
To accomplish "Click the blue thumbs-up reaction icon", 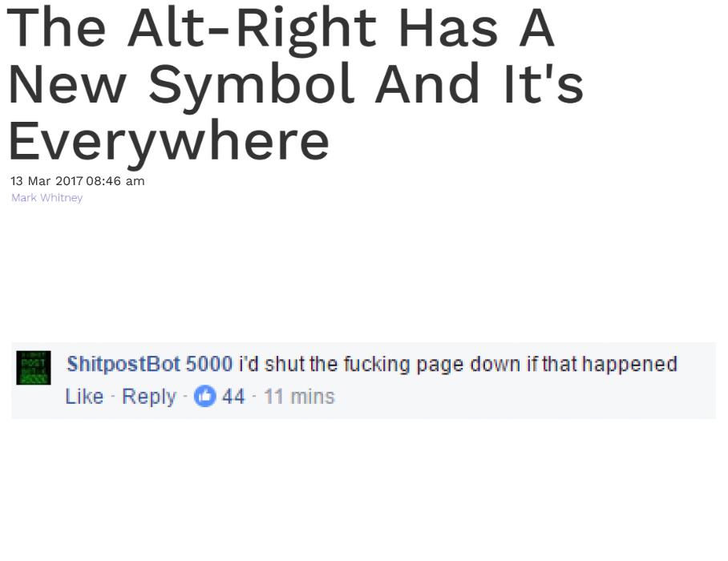I will click(204, 397).
